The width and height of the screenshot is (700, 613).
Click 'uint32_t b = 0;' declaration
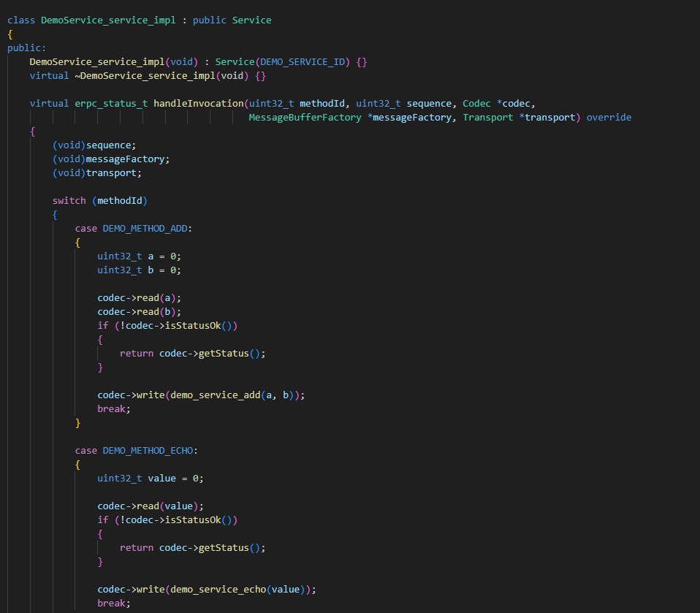tap(140, 270)
